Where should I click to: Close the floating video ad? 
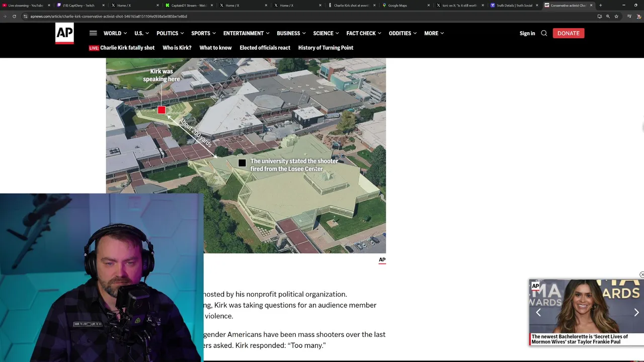(641, 275)
